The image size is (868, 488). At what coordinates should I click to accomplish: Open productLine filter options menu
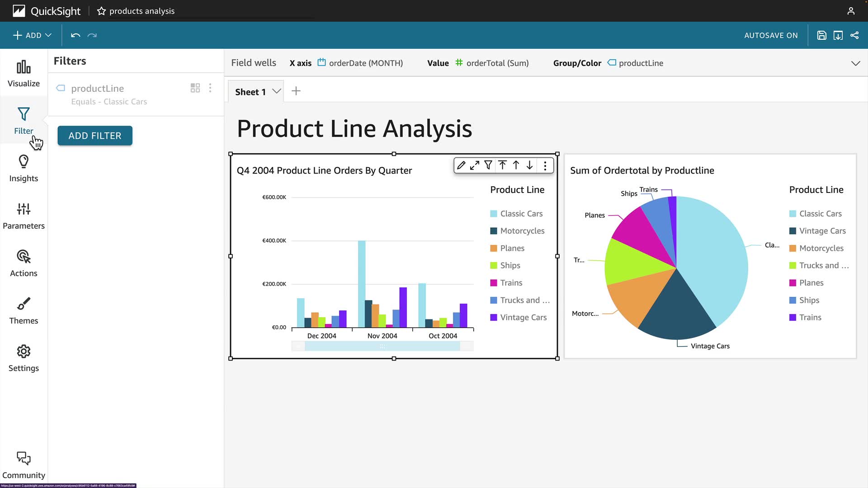coord(210,88)
